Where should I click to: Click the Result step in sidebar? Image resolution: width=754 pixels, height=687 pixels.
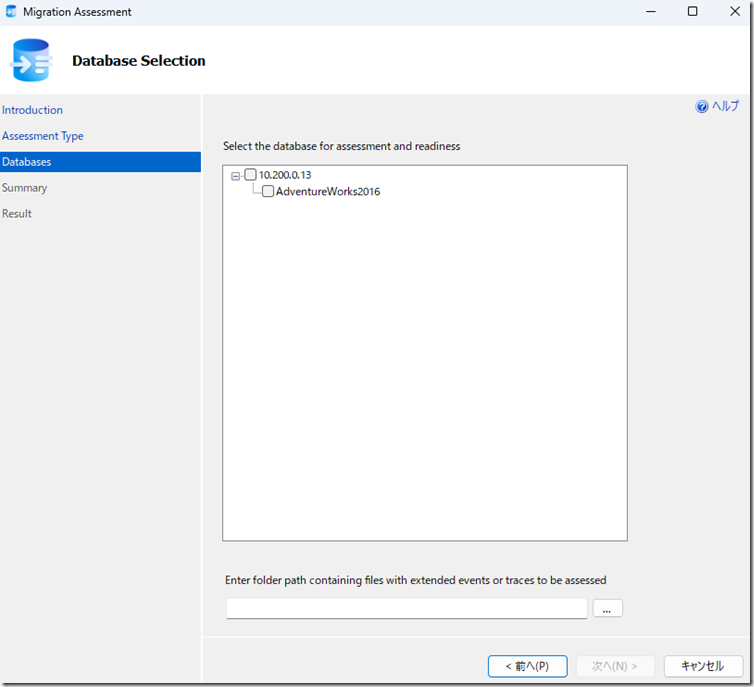click(17, 214)
